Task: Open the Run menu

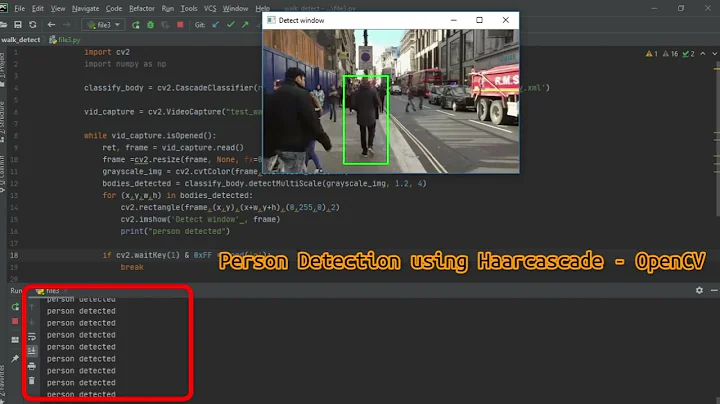Action: point(168,9)
